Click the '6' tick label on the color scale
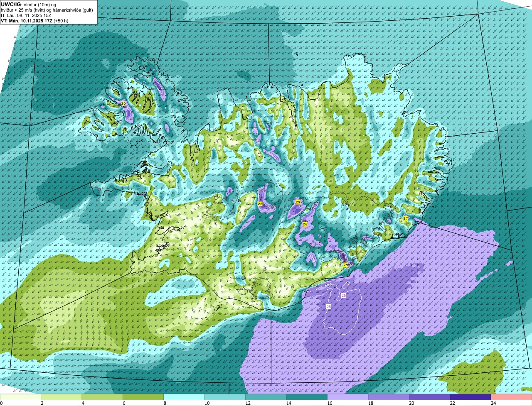532x406 pixels. [x=123, y=403]
